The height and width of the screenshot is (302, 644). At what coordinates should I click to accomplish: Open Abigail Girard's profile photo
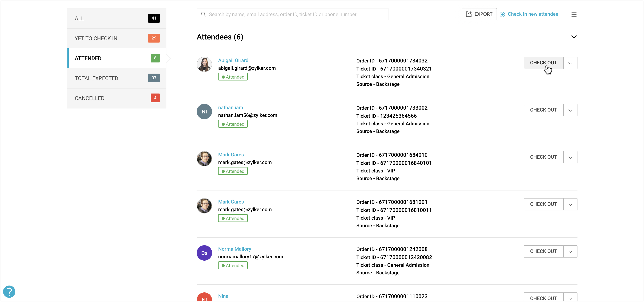coord(204,64)
